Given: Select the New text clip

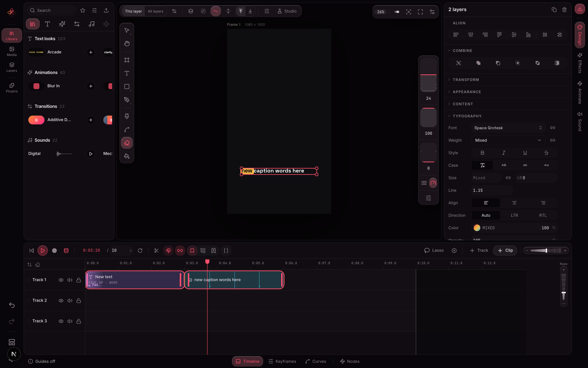Looking at the screenshot, I should (x=135, y=280).
